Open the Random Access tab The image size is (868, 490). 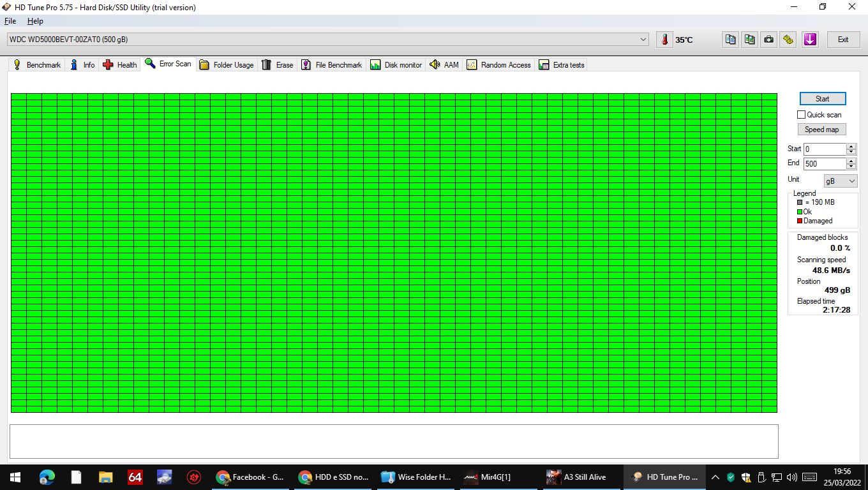coord(499,65)
